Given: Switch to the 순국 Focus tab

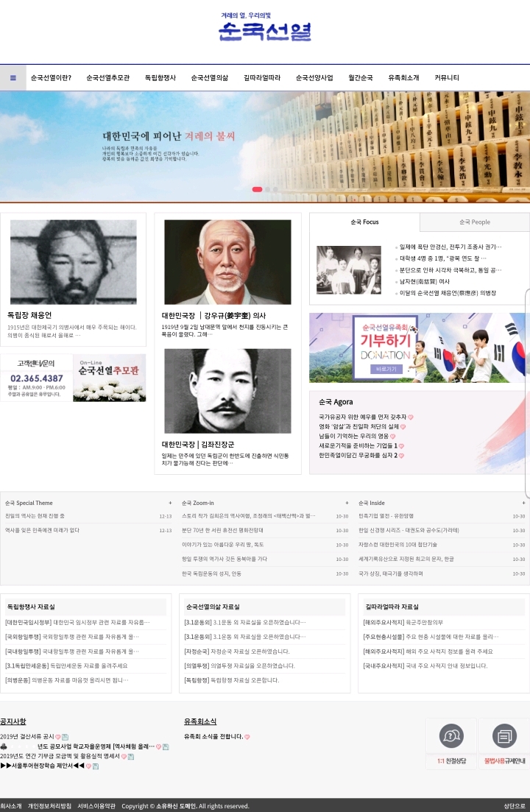Looking at the screenshot, I should (364, 222).
